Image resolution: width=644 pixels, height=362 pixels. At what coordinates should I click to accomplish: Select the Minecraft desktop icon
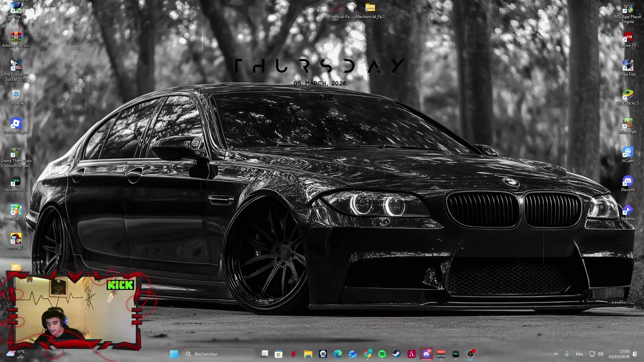[627, 126]
